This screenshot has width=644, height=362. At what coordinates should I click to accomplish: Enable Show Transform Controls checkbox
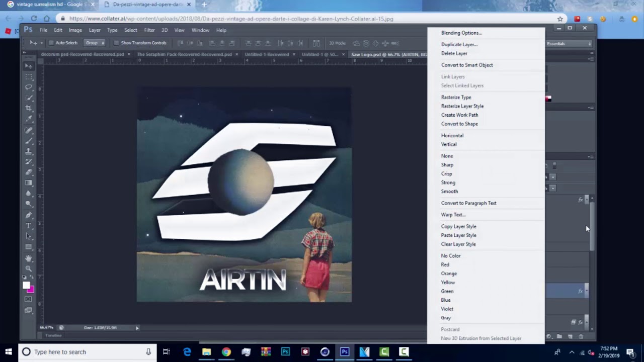point(116,43)
